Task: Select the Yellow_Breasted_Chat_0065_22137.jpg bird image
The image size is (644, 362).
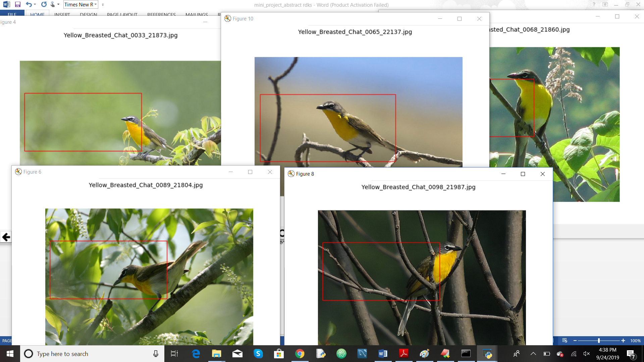Action: point(358,112)
